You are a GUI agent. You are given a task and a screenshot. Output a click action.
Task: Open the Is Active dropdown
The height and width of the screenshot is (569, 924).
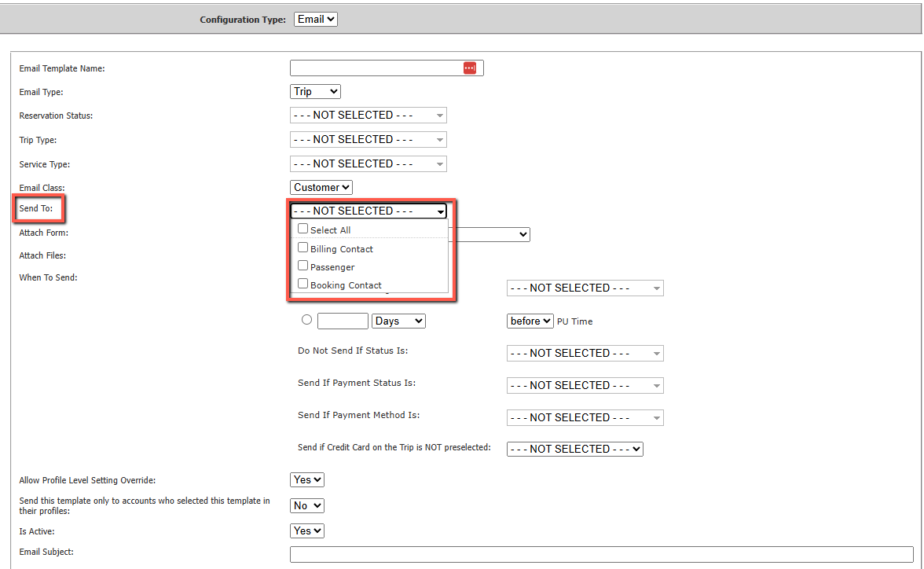(307, 530)
